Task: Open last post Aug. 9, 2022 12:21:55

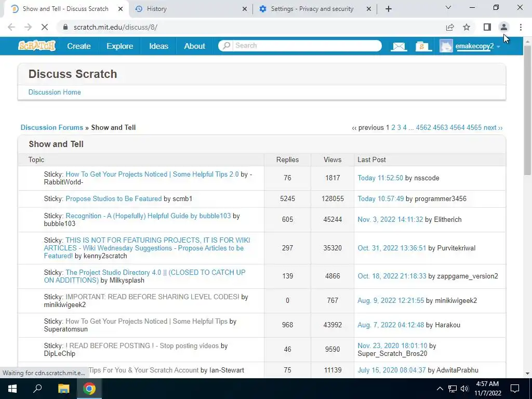Action: [x=391, y=300]
